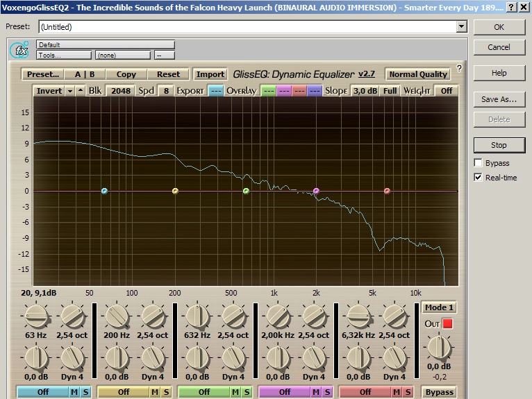
Task: Reset the equalizer settings
Action: pos(168,74)
